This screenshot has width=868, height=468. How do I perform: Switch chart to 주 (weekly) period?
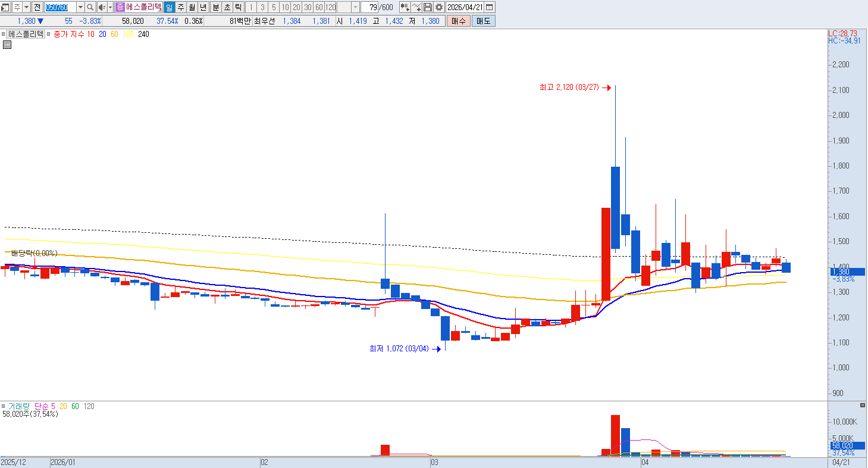(181, 7)
